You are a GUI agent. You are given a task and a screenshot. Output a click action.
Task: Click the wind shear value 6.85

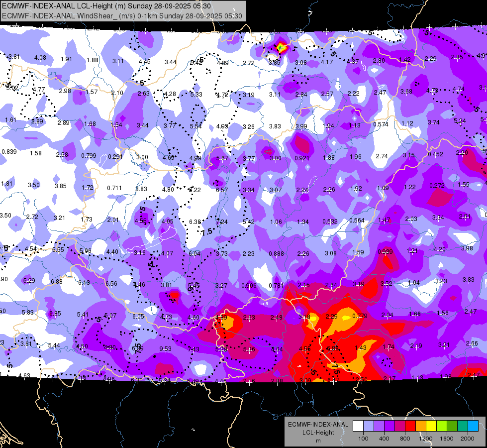coord(55,314)
